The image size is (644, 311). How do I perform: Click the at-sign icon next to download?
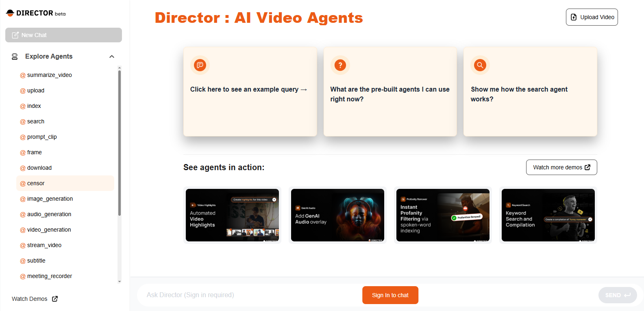(23, 168)
